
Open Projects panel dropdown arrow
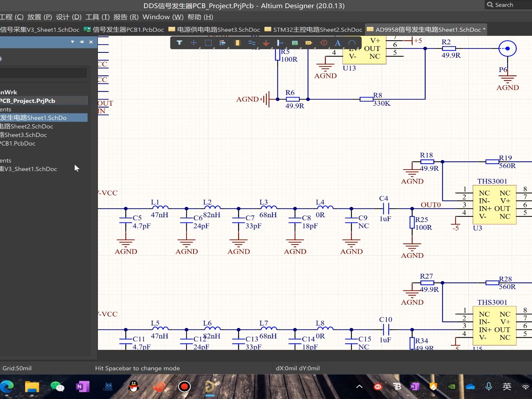point(72,42)
